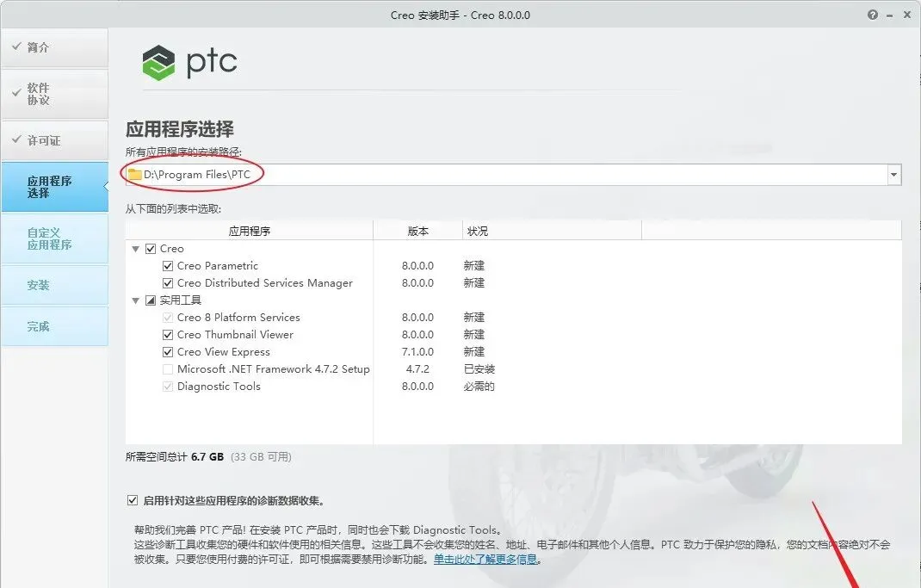Click the folder icon in install path
The width and height of the screenshot is (921, 588).
point(135,175)
